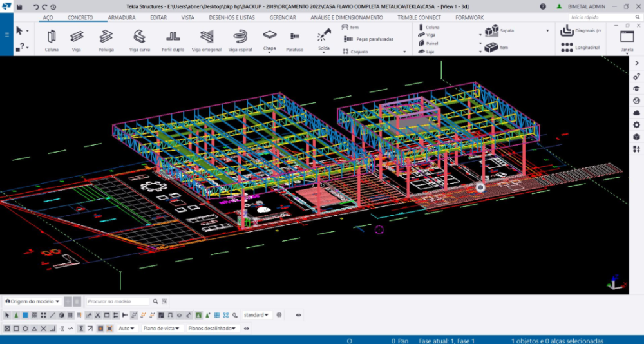Open the standard selection filter dropdown

click(256, 315)
